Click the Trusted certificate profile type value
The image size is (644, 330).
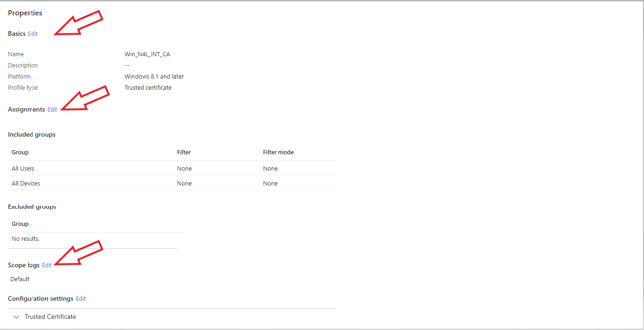point(148,87)
